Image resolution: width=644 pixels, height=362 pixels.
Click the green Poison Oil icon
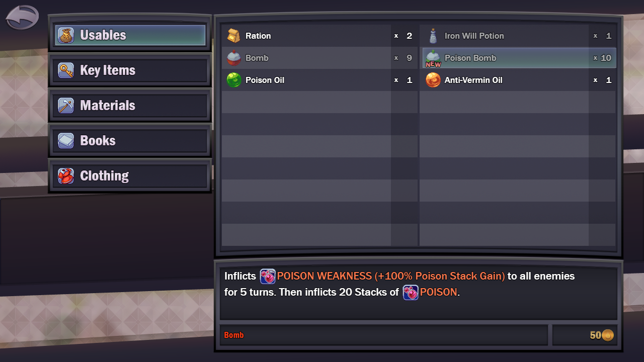234,80
